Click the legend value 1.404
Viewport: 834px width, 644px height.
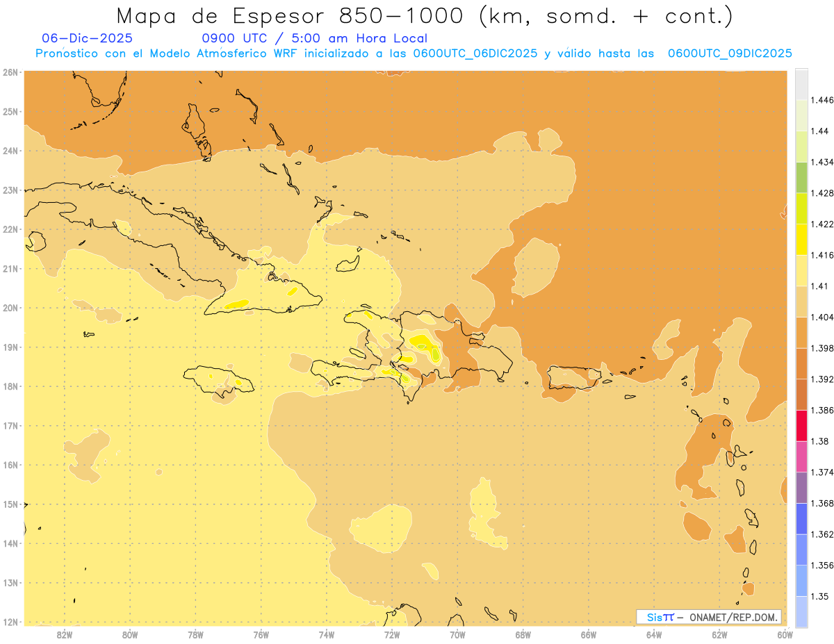822,317
